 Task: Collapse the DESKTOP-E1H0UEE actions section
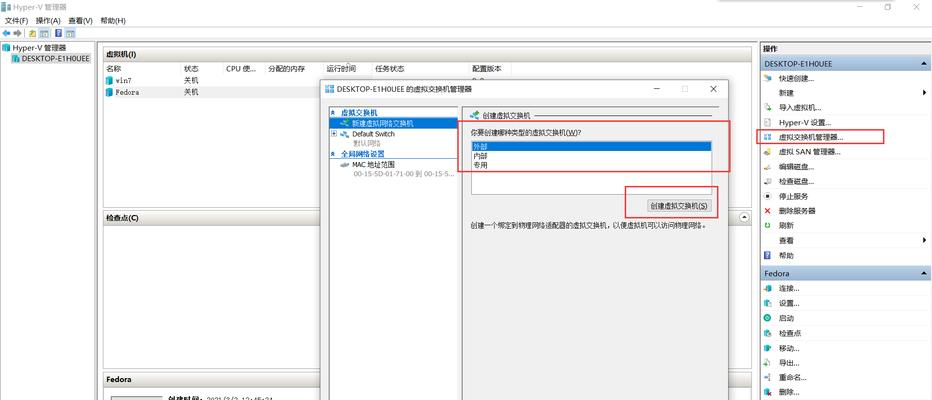point(924,64)
